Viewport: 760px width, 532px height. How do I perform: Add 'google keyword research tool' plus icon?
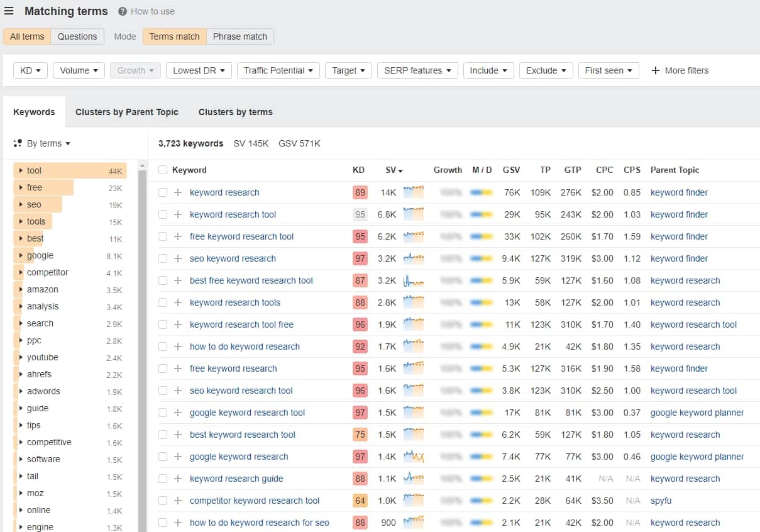tap(178, 413)
